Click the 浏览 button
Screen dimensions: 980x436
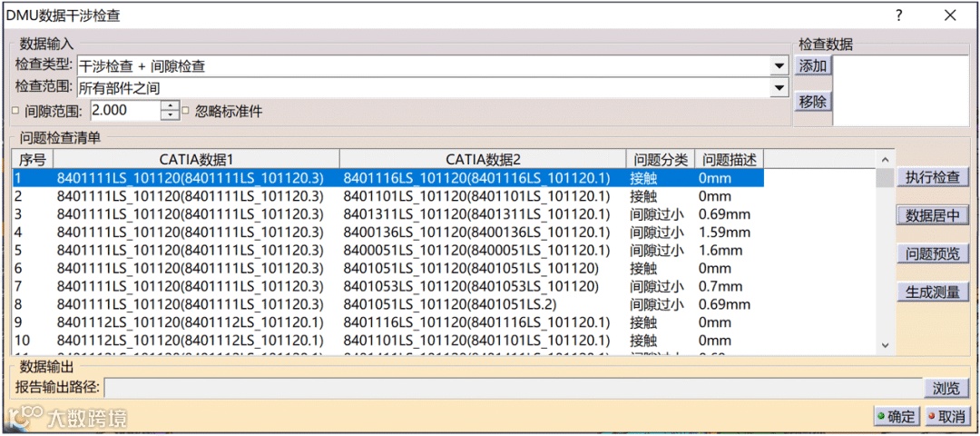click(x=946, y=388)
